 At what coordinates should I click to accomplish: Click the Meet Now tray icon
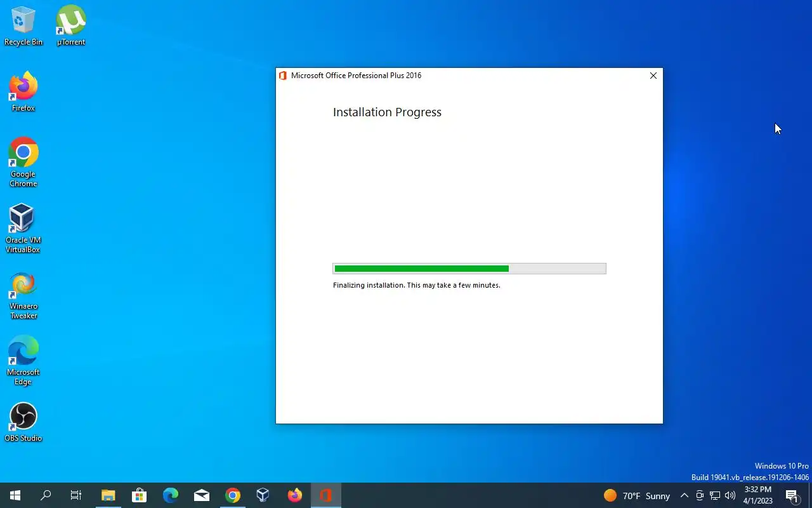click(700, 495)
